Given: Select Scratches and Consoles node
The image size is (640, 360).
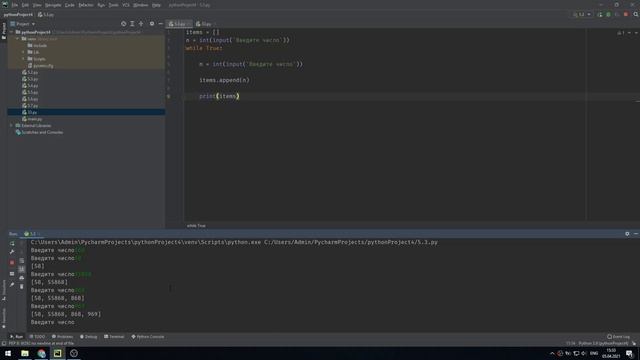Looking at the screenshot, I should point(40,132).
